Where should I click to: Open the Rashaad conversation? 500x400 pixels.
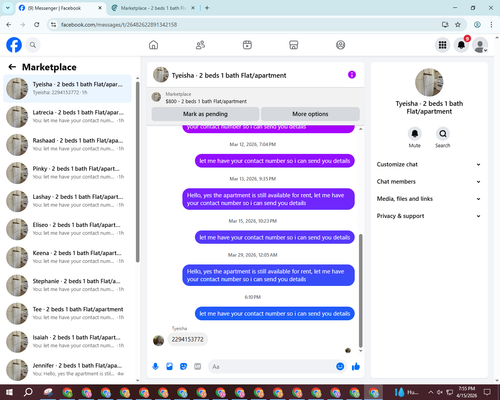68,145
